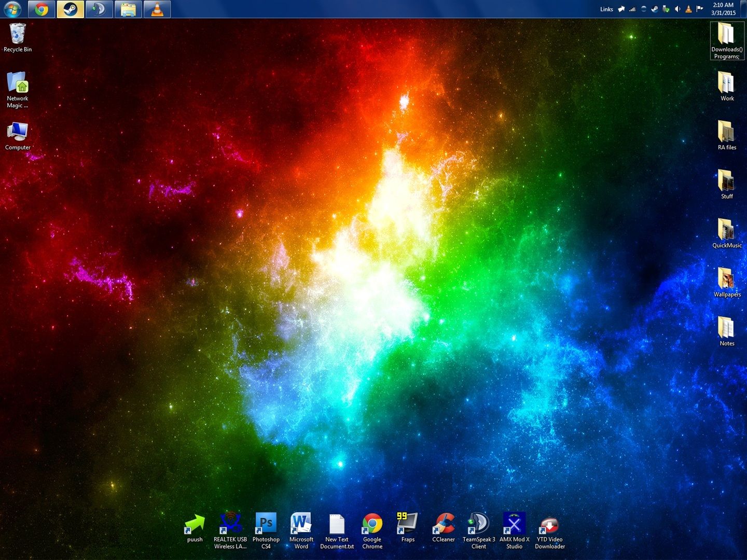Click the Action Center flag tray icon
This screenshot has width=747, height=560.
click(700, 9)
